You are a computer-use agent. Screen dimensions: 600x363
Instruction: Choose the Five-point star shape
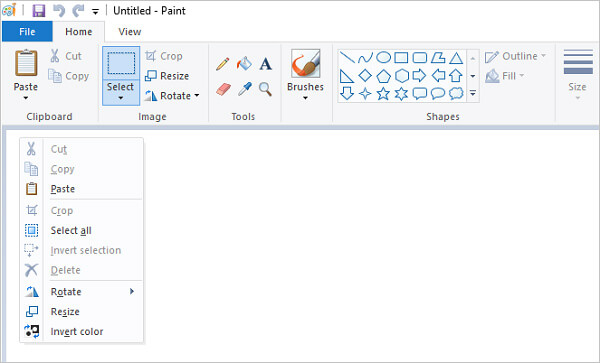pos(383,93)
